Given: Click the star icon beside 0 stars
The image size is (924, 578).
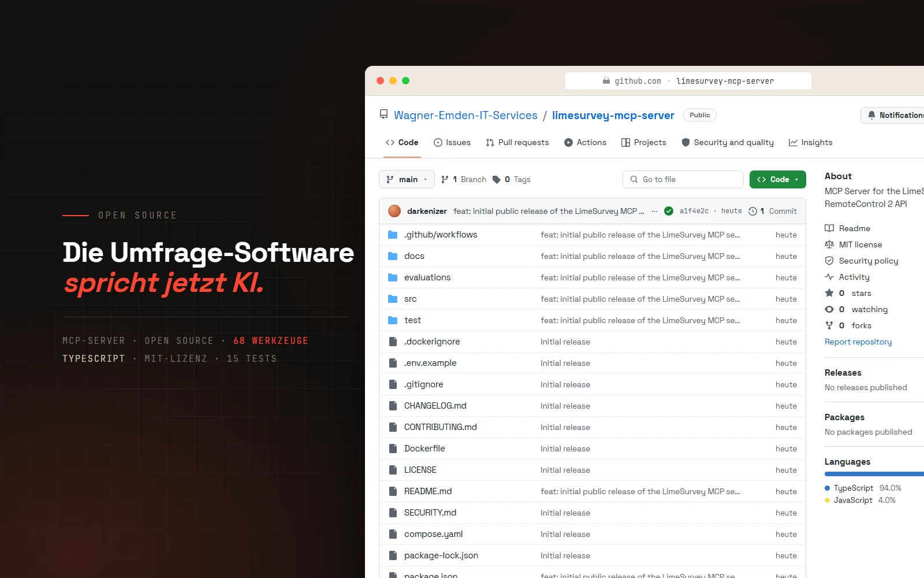Looking at the screenshot, I should tap(829, 293).
